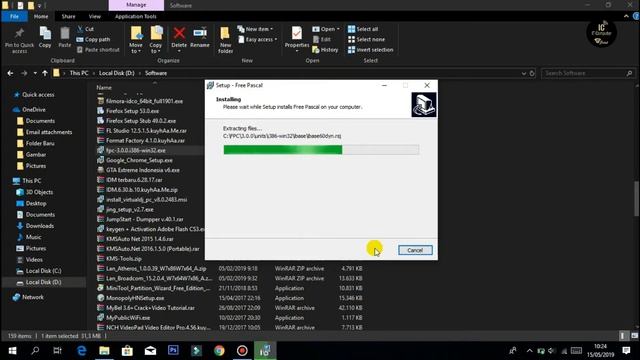Open Windows taskbar search
The image size is (640, 360).
[x=35, y=351]
